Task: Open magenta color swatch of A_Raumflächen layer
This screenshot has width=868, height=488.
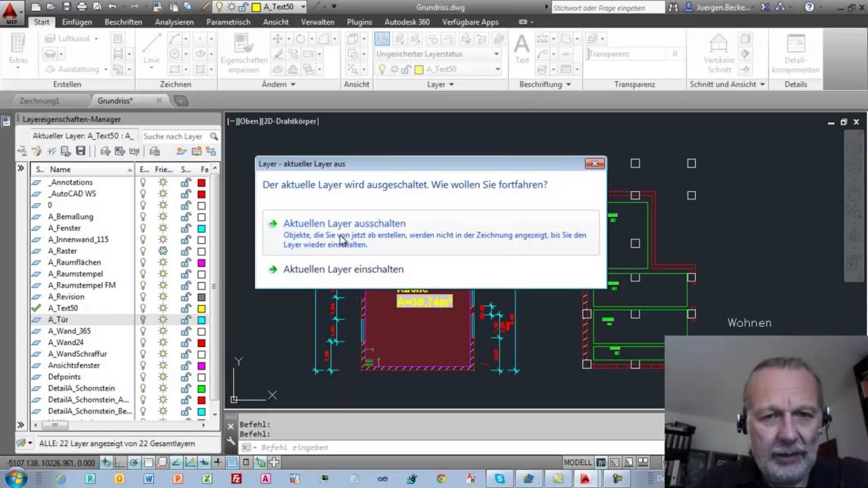Action: click(201, 262)
